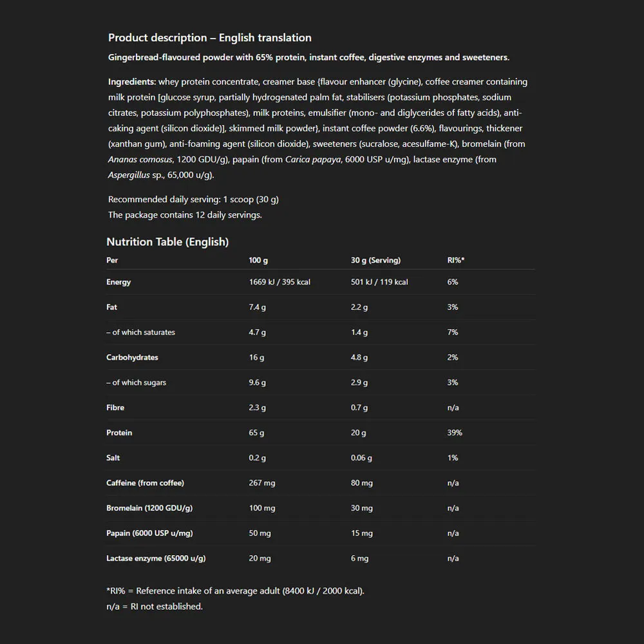Image resolution: width=644 pixels, height=644 pixels.
Task: Select the Ingredients label text
Action: (132, 82)
